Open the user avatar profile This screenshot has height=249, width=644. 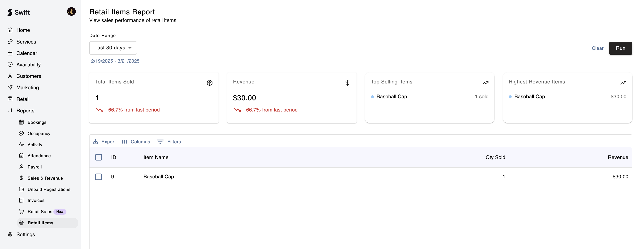coord(71,11)
